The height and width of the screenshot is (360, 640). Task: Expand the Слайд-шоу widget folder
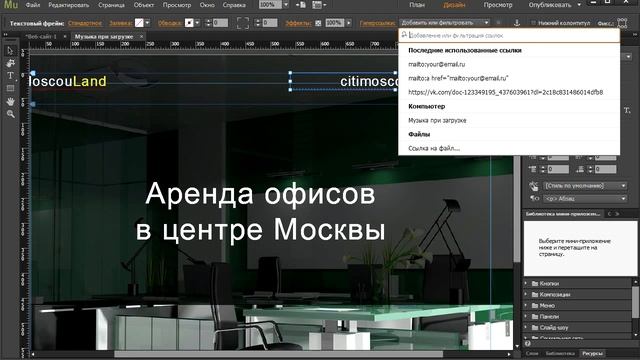(x=526, y=327)
